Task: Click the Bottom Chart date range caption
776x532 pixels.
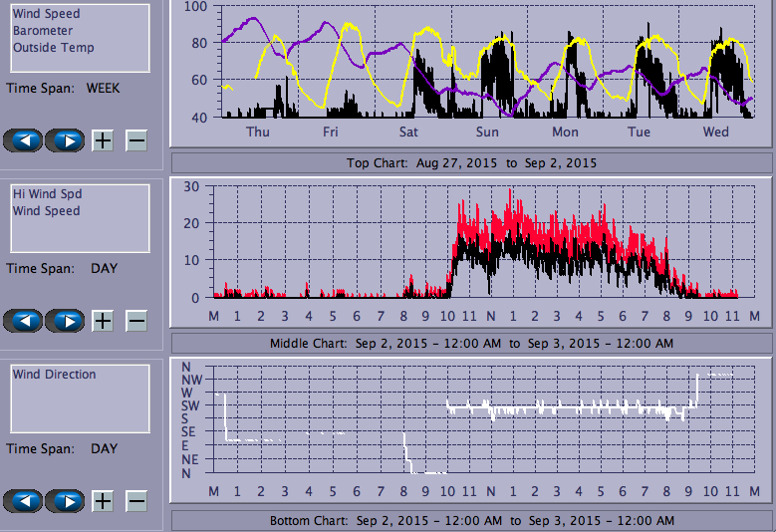Action: pos(471,521)
